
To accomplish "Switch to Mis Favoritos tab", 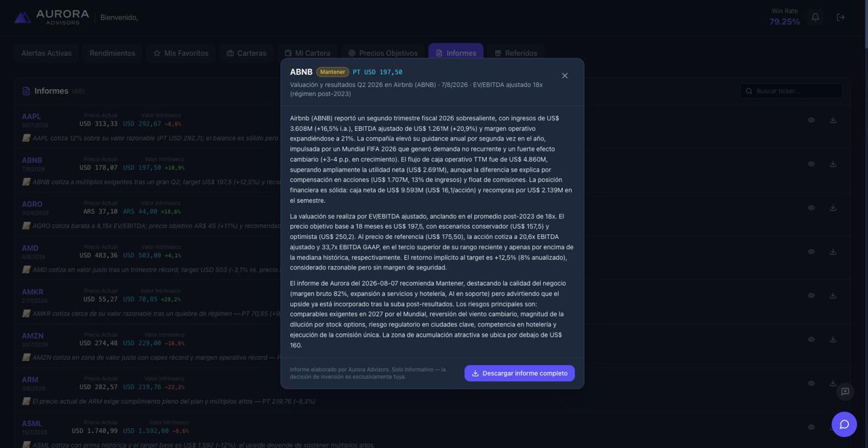I will pyautogui.click(x=180, y=53).
